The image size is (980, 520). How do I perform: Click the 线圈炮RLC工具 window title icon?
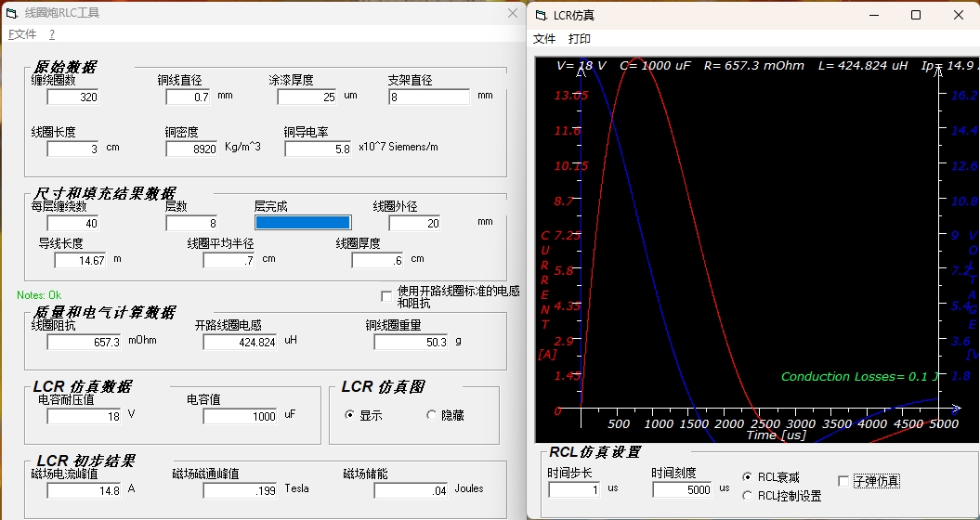click(11, 13)
